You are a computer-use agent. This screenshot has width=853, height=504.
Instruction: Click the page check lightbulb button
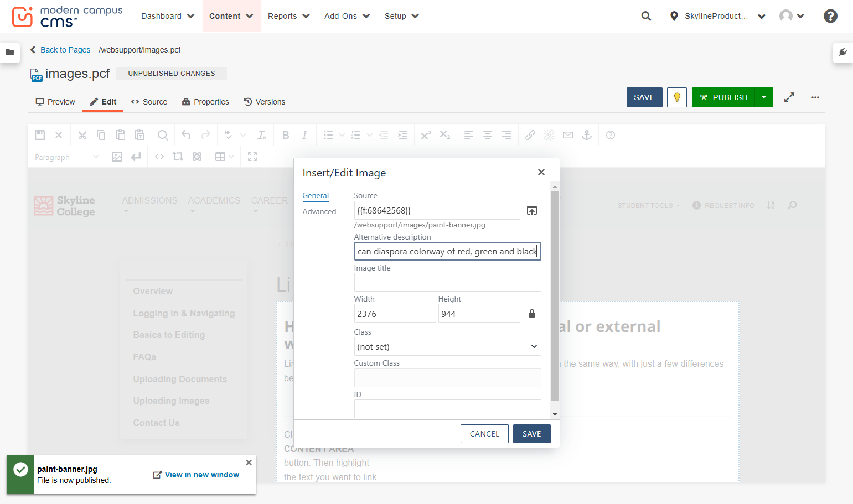coord(677,97)
